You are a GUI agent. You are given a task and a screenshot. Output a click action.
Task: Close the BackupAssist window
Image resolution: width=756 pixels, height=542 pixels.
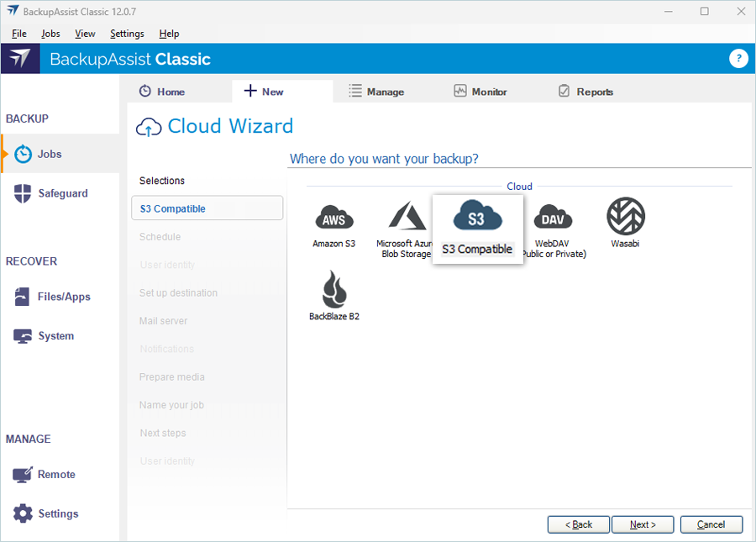pyautogui.click(x=741, y=11)
